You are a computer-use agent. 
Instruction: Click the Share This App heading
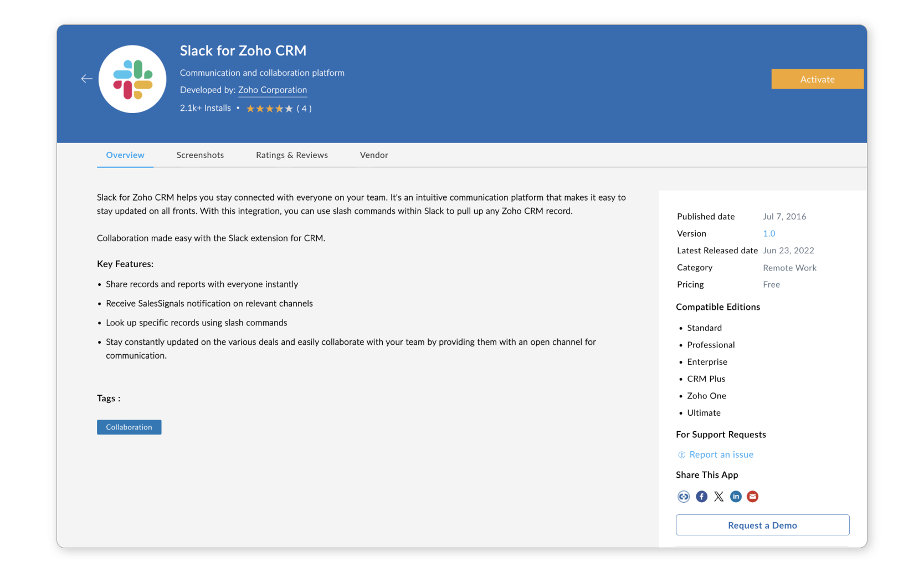707,475
